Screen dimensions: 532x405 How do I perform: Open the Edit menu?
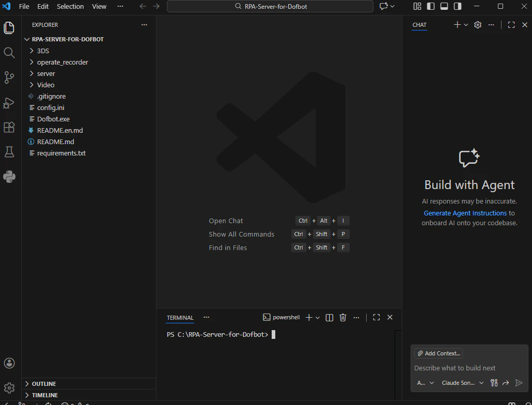(x=43, y=6)
